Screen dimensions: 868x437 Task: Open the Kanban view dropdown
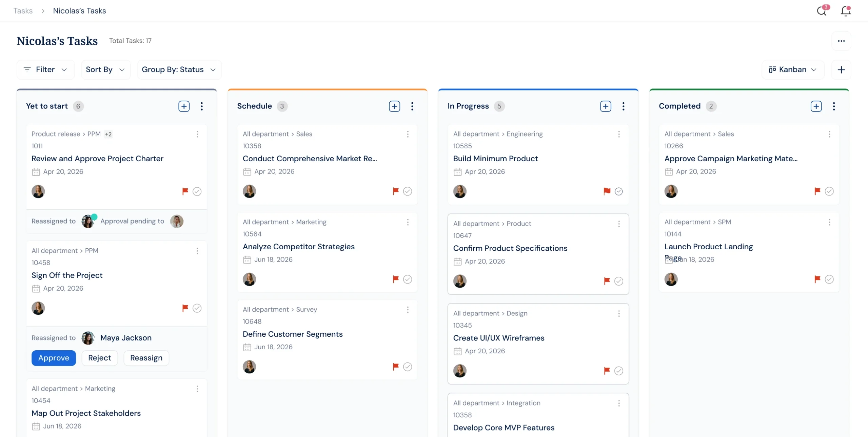pos(793,70)
